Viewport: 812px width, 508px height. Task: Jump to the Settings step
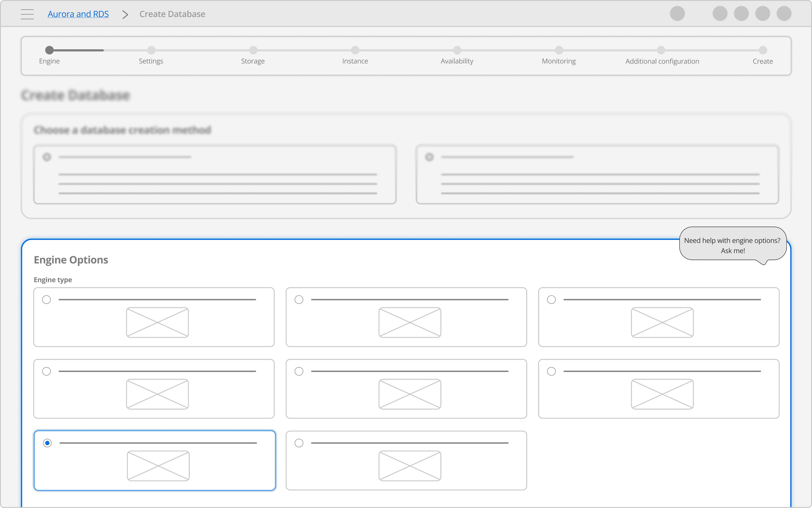(151, 50)
